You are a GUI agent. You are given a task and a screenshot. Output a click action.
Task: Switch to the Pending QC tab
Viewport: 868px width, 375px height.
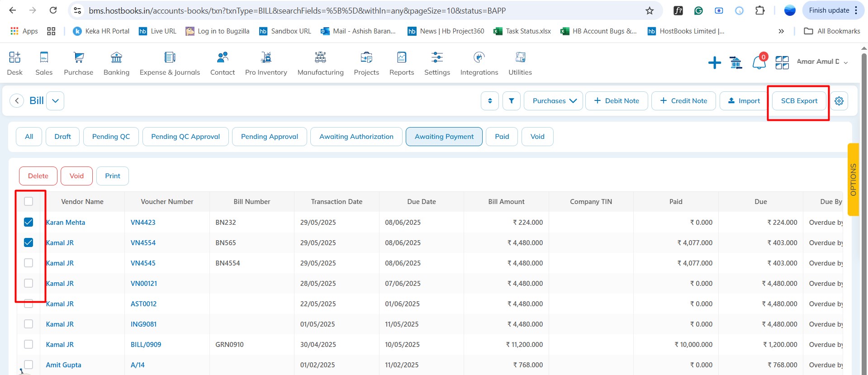[x=111, y=137]
